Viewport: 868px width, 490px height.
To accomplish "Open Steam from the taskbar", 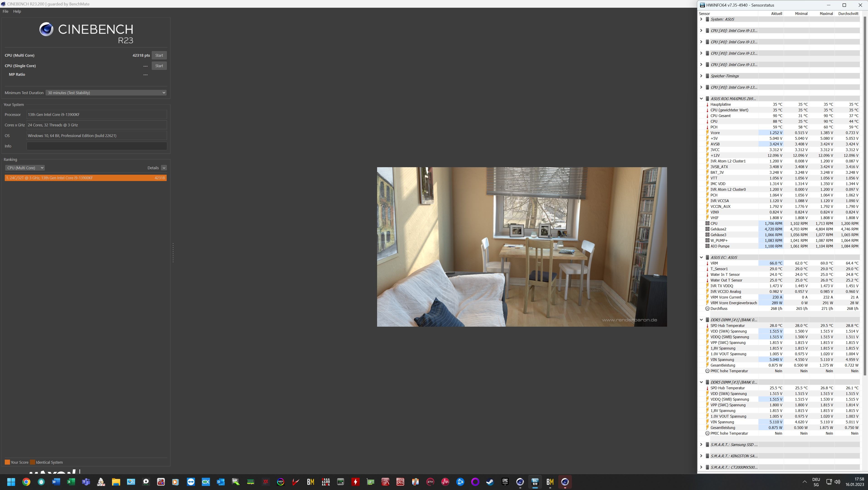I will [490, 482].
